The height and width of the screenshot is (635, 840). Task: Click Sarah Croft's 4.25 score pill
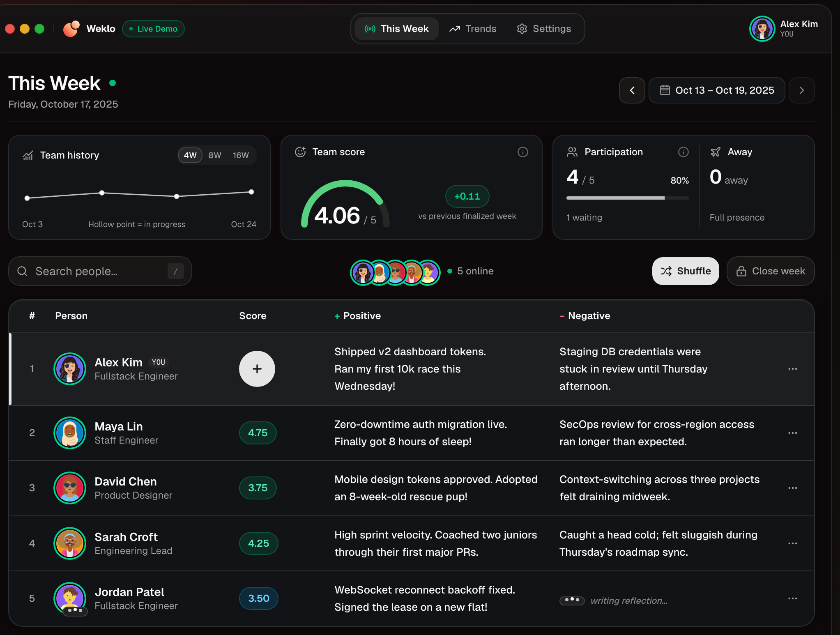point(258,543)
